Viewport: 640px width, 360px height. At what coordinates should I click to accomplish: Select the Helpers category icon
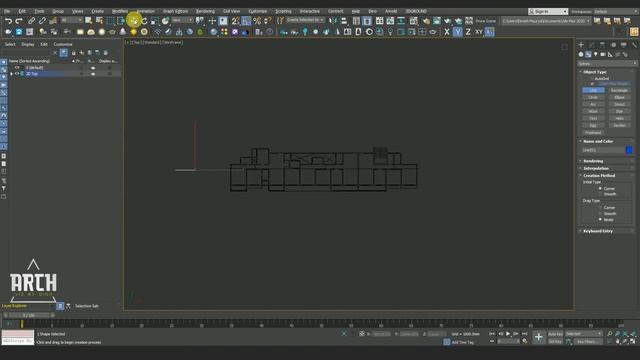610,54
